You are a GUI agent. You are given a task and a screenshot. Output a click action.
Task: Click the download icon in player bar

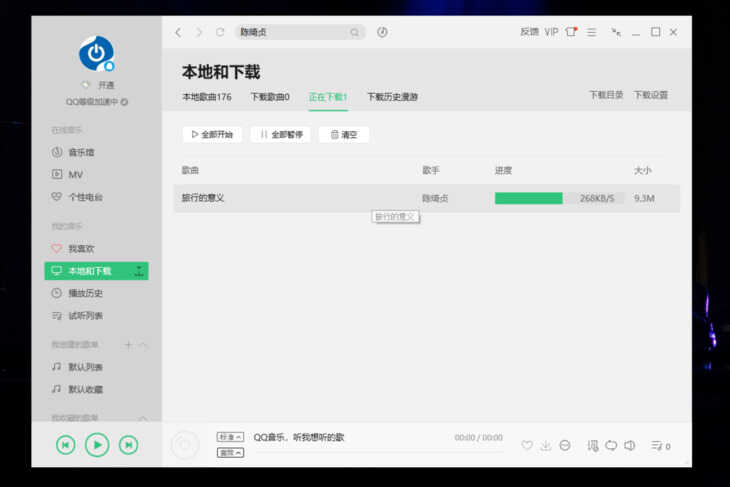coord(546,446)
